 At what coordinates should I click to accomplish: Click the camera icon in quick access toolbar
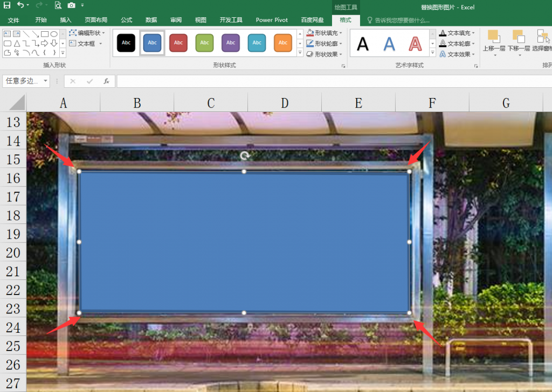point(71,5)
